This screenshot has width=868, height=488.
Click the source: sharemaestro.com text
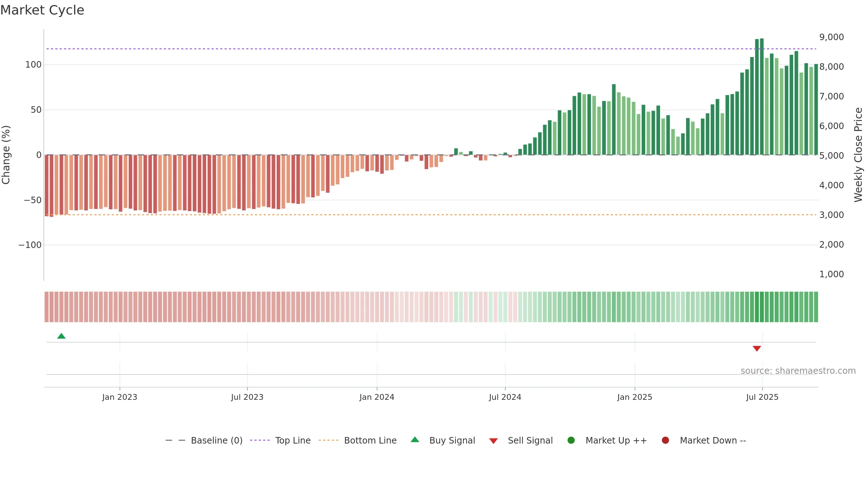point(798,371)
